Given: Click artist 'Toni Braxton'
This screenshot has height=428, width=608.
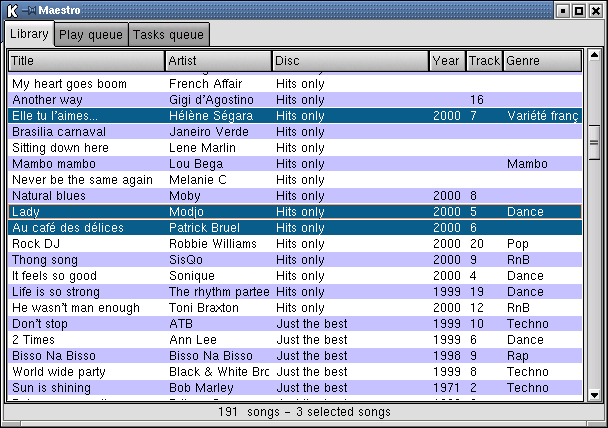Looking at the screenshot, I should tap(204, 308).
